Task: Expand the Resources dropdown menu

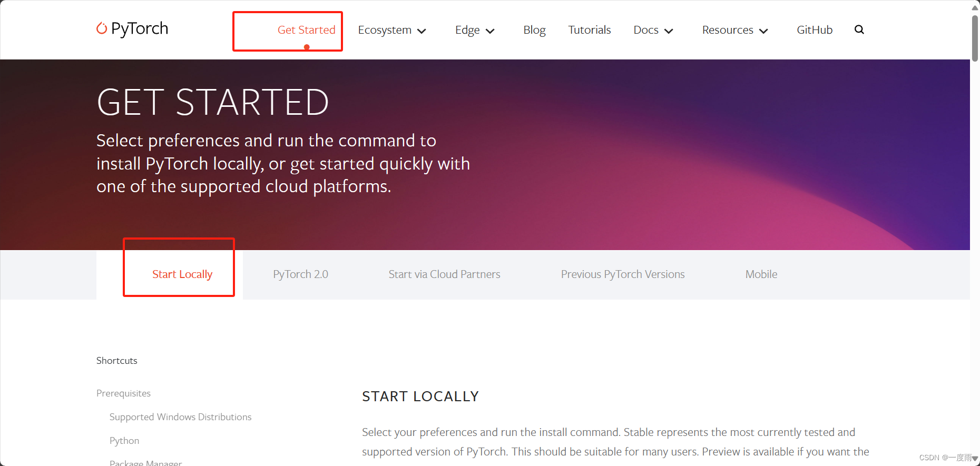Action: [735, 30]
